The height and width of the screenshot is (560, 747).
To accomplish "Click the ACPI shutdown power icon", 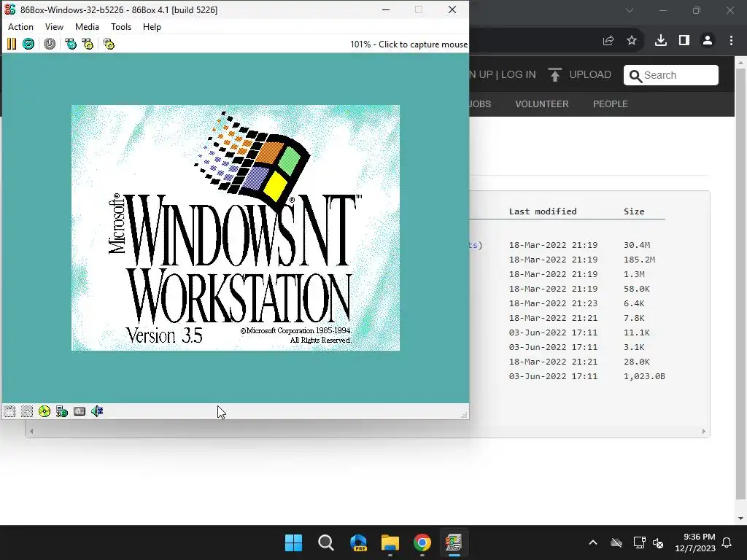I will (50, 44).
